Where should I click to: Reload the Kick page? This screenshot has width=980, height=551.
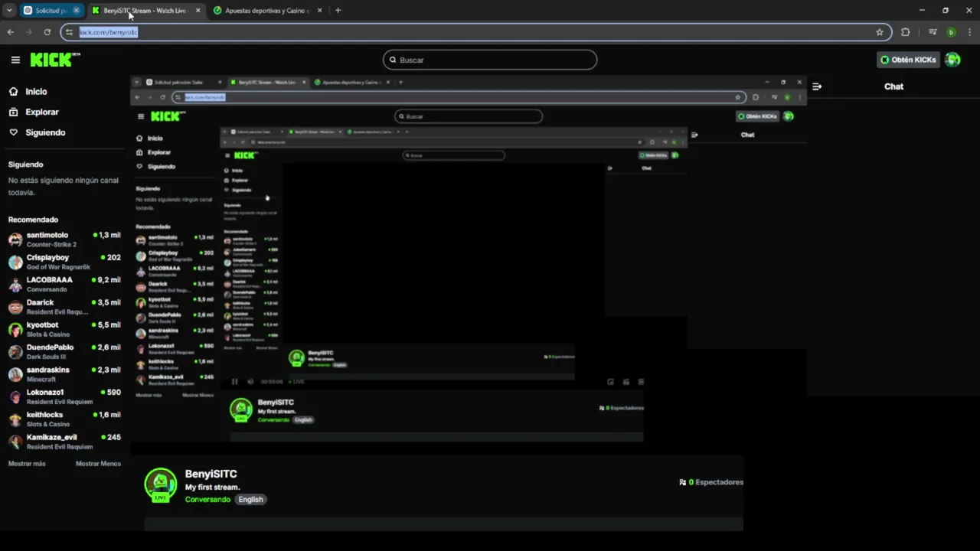[x=47, y=32]
